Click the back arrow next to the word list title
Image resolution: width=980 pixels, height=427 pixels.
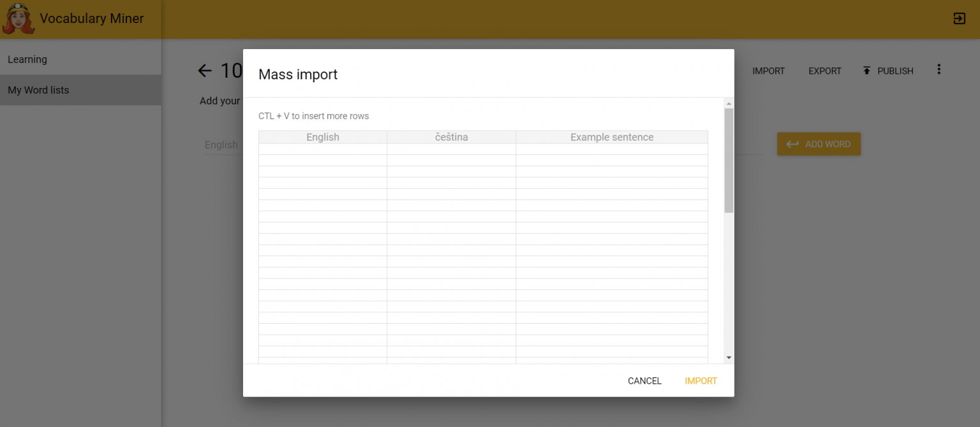point(204,71)
